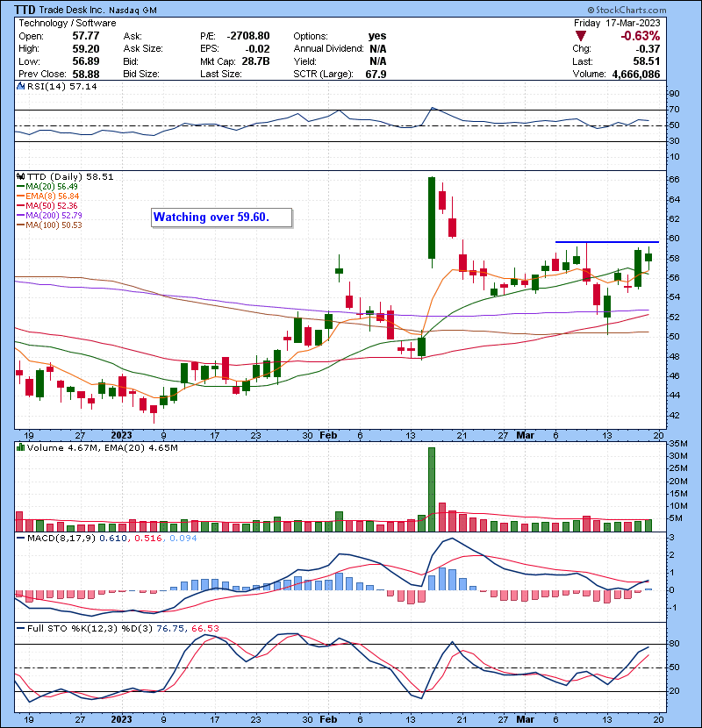Viewport: 702px width, 728px height.
Task: Click the percent change -0.63%
Action: (x=641, y=36)
